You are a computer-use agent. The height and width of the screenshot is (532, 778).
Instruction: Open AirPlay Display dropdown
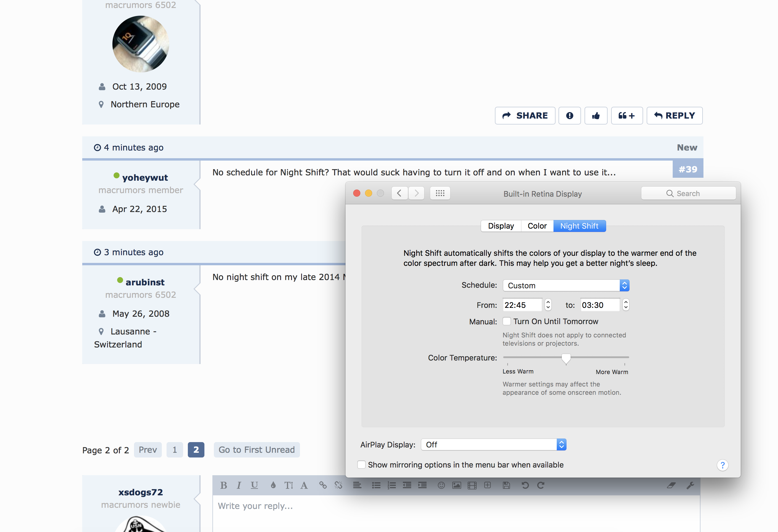[x=493, y=444]
